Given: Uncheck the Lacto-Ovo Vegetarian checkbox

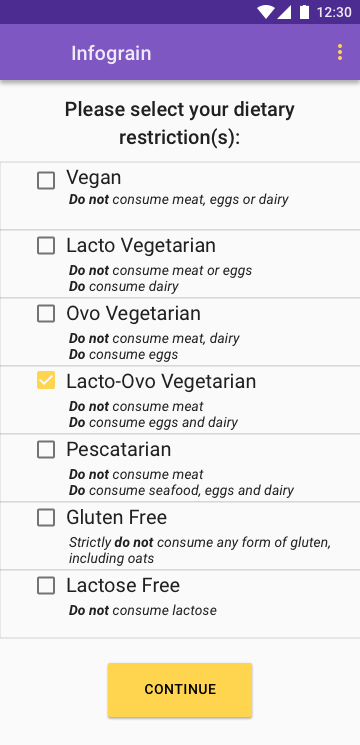Looking at the screenshot, I should (x=46, y=381).
